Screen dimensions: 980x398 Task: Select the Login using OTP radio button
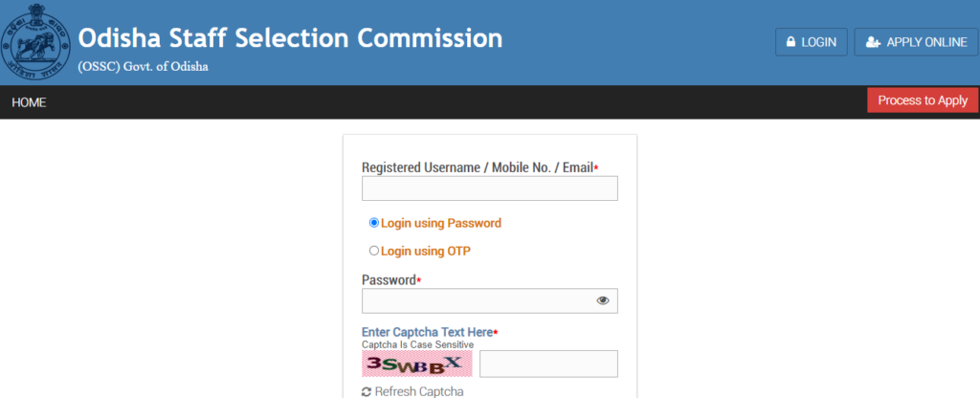coord(374,251)
